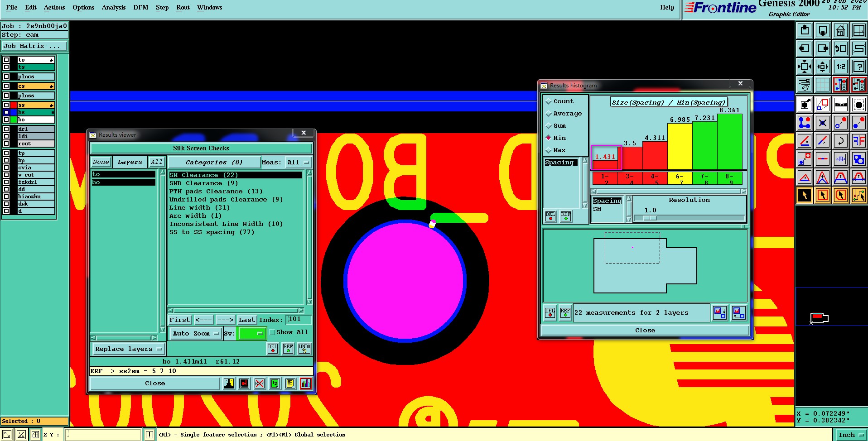
Task: Click DEL icon below Show All checkbox
Action: (273, 348)
